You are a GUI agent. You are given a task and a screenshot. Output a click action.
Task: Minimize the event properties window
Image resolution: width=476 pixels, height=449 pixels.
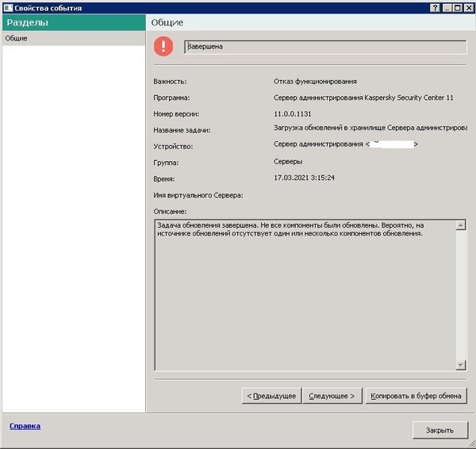point(447,7)
